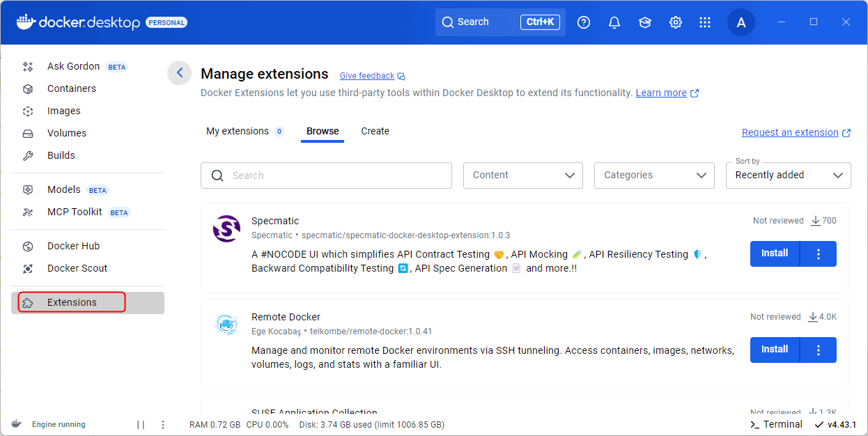
Task: Open the Terminal from the status bar
Action: pos(775,424)
